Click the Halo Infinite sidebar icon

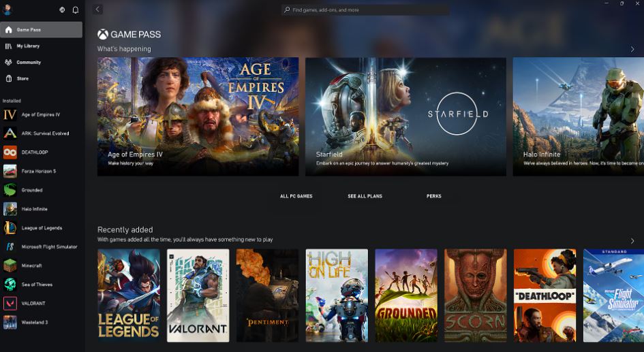click(10, 209)
